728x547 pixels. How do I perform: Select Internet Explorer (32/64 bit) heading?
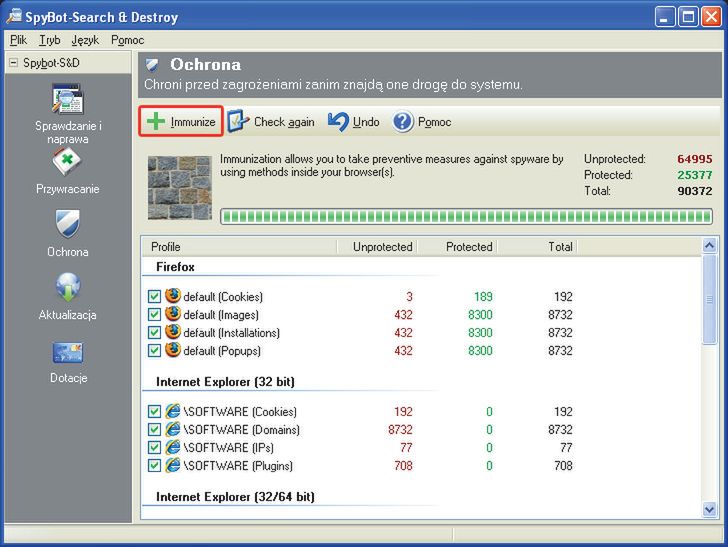point(235,497)
